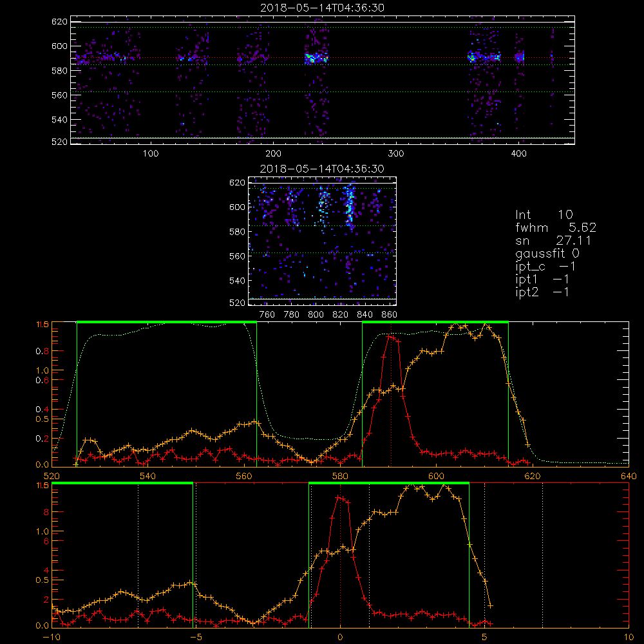Click x-axis label 200 under top image

click(273, 154)
